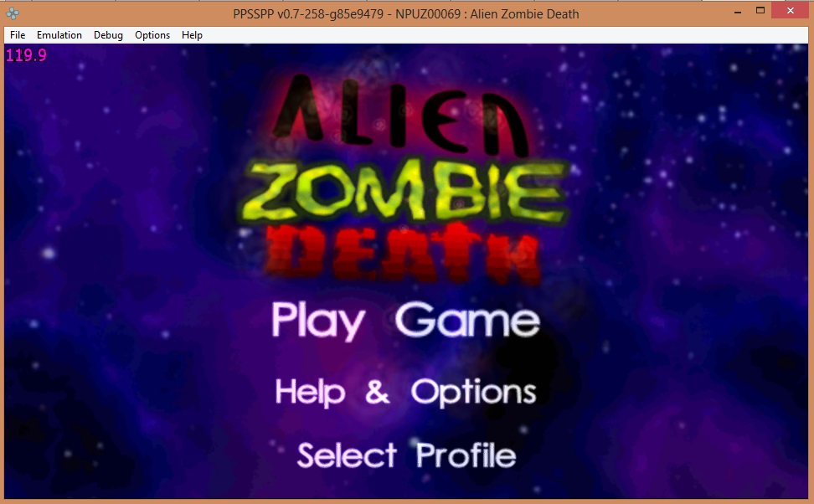
Task: Click empty menu bar area right of Help
Action: (502, 35)
